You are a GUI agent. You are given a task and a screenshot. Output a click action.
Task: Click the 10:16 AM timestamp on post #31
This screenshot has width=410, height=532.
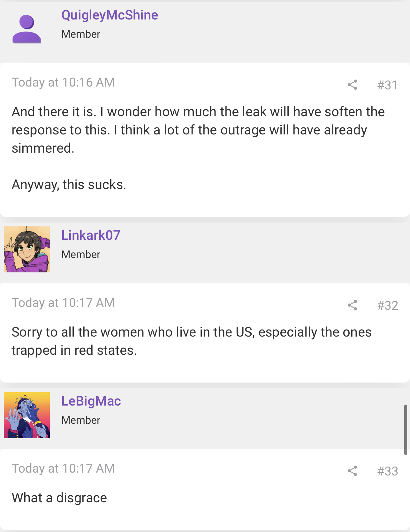coord(63,82)
